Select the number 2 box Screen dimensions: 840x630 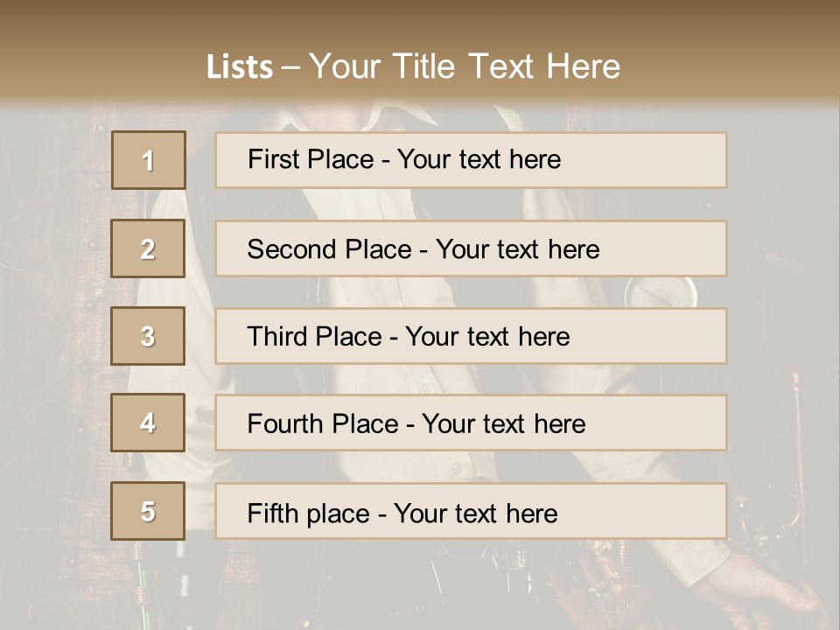coord(149,248)
